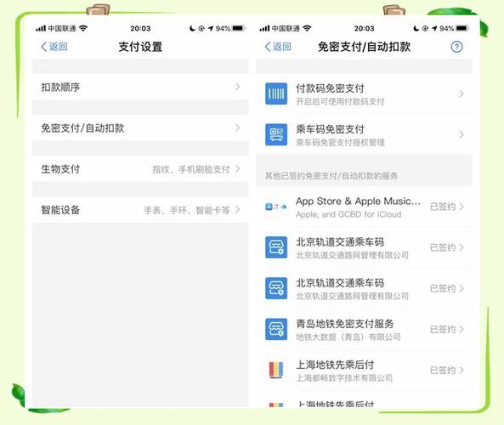Open App Store & Apple Music contract
Image resolution: width=504 pixels, height=425 pixels.
coord(364,207)
